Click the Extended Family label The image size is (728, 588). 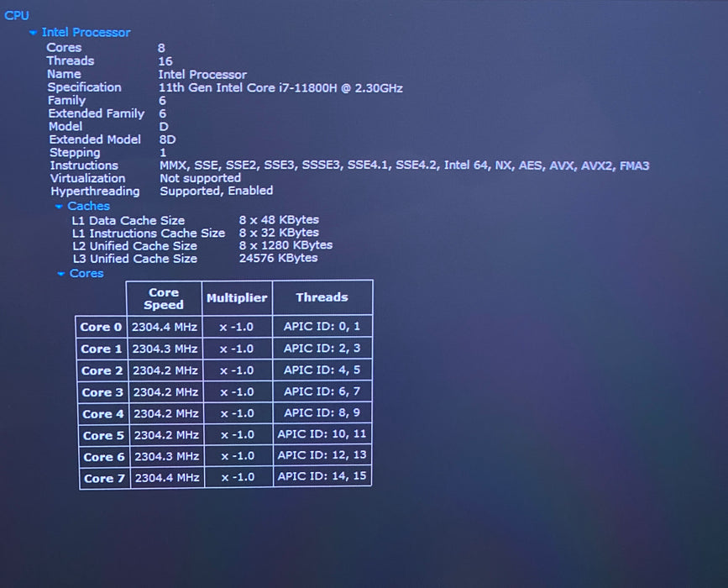(x=97, y=113)
